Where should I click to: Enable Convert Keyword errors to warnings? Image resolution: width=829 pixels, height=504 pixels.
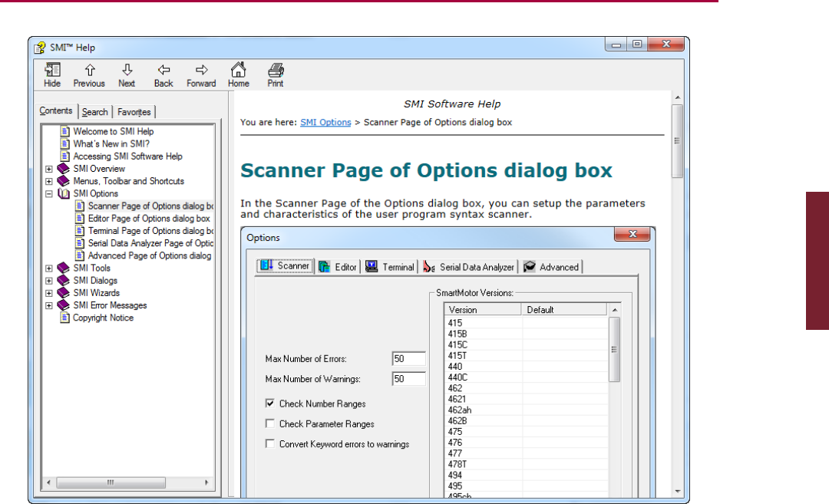tap(270, 443)
